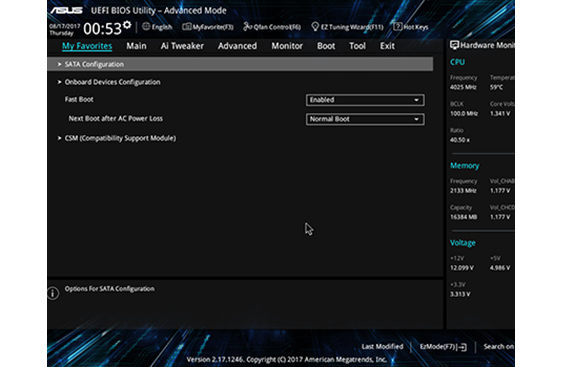This screenshot has height=367, width=562.
Task: Expand the Onboard Devices Configuration arrow
Action: point(59,82)
